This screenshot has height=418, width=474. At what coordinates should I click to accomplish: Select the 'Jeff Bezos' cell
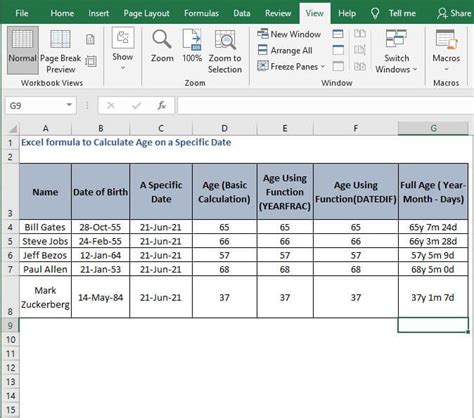click(x=45, y=255)
